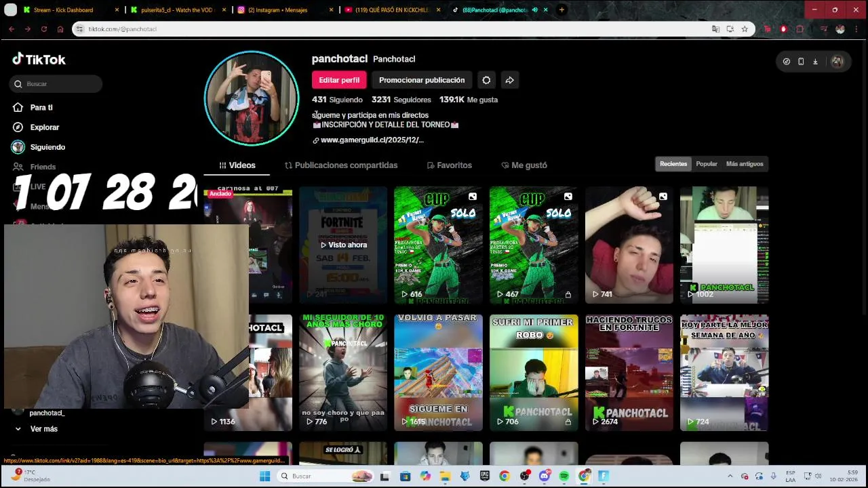
Task: Open Spotify from the taskbar
Action: click(x=564, y=476)
